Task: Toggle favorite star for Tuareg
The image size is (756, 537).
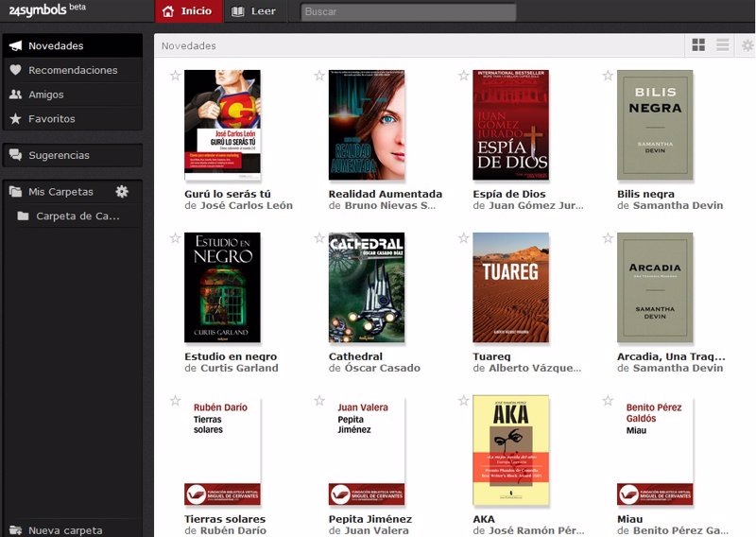Action: click(463, 238)
